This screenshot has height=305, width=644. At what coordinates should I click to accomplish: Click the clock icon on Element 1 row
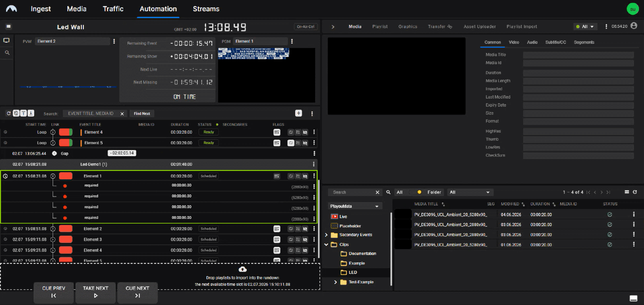point(5,176)
